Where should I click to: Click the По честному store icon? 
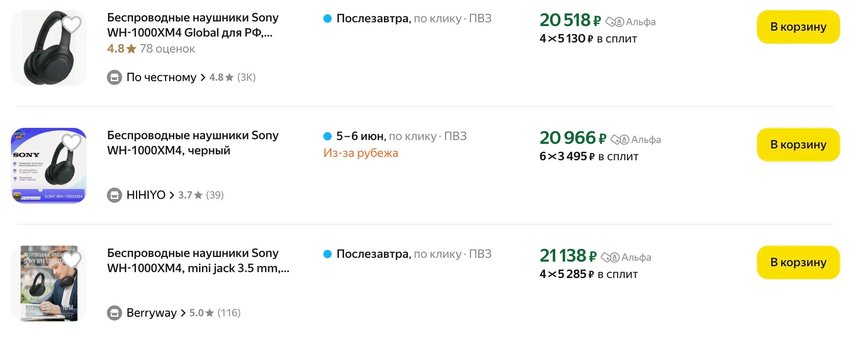pos(114,77)
